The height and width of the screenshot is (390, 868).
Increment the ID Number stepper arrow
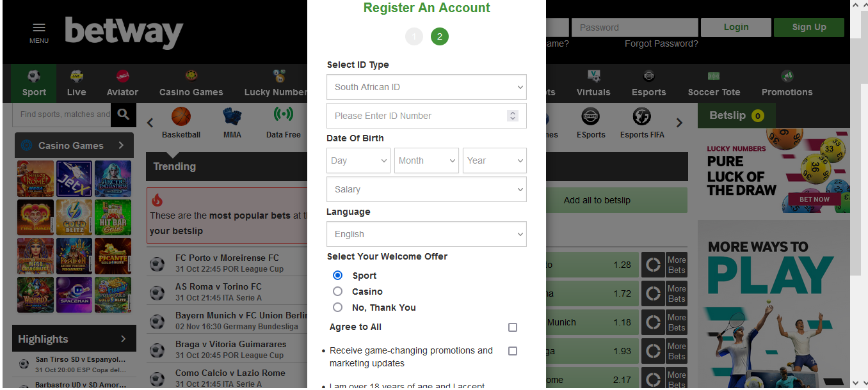click(x=512, y=113)
